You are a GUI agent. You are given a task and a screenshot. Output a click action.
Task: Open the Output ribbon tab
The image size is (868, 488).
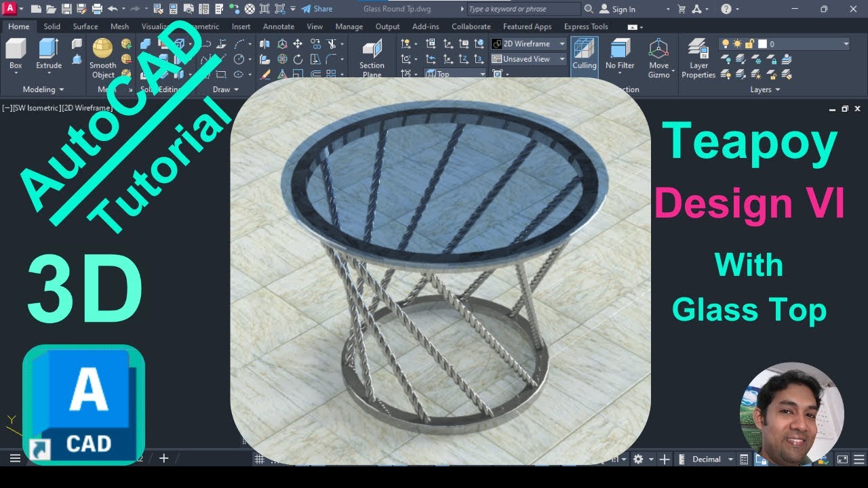[387, 26]
